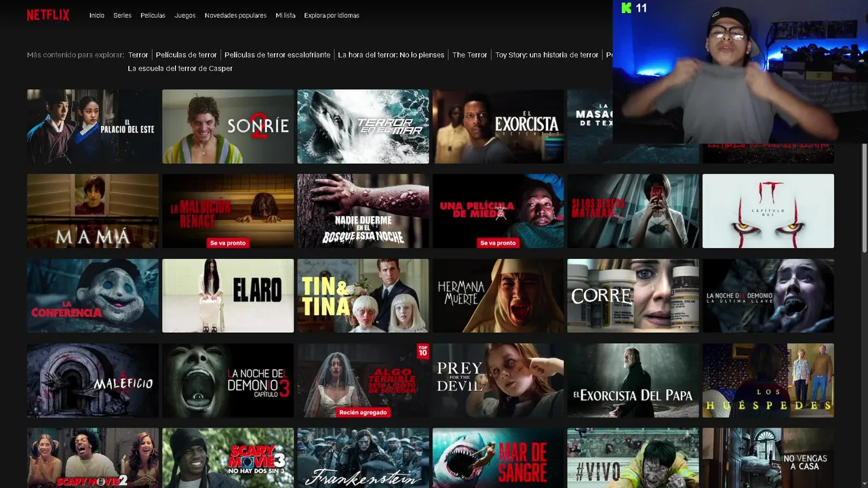
Task: Open the Scary Movie 3 thumbnail
Action: (228, 457)
